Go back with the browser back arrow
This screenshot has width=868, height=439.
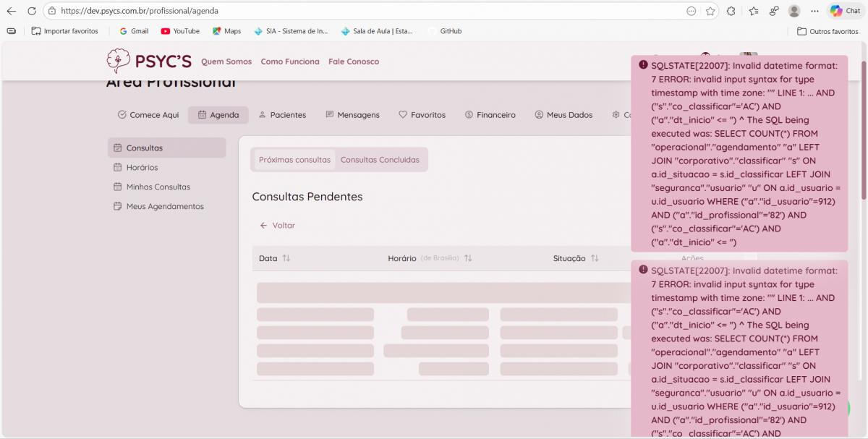tap(11, 11)
